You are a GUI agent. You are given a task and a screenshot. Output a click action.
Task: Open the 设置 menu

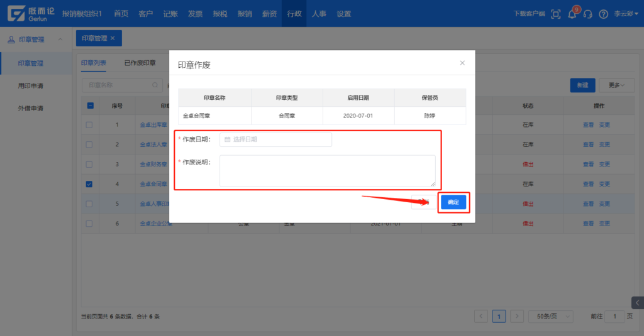343,14
